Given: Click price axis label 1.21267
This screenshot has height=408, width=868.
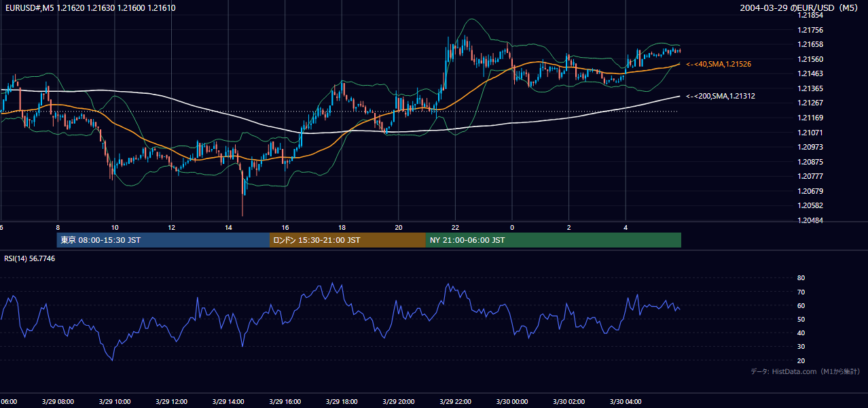Looking at the screenshot, I should [810, 103].
